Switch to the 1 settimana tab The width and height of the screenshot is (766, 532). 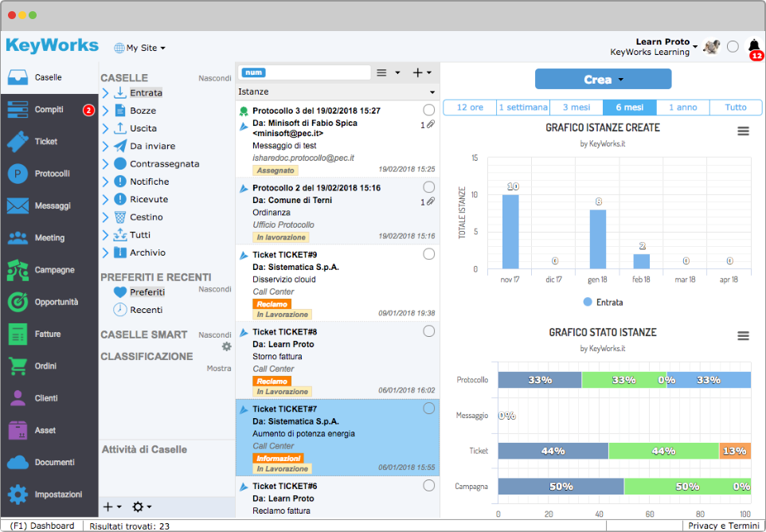[523, 108]
